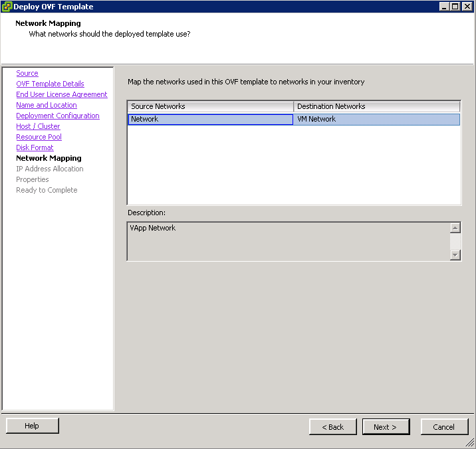Select the Network source row cell
Screen dimensions: 476x449
210,120
